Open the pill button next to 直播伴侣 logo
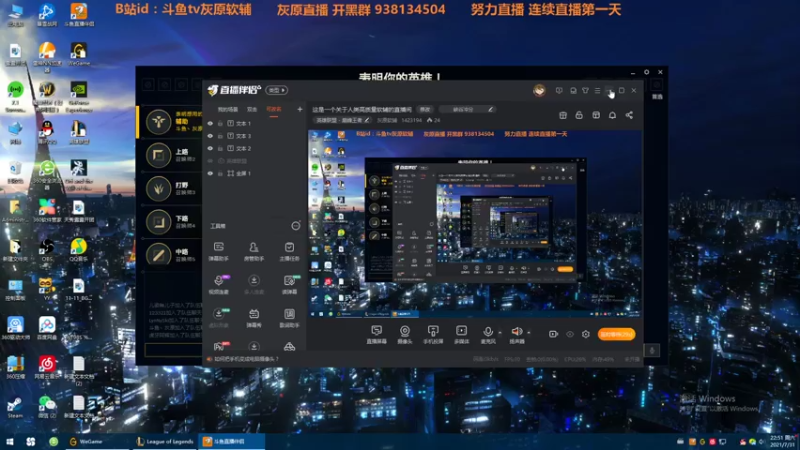This screenshot has width=800, height=450. 277,90
